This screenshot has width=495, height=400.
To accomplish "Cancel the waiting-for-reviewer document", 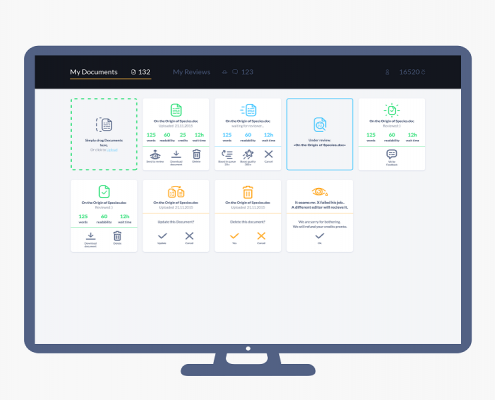I will pyautogui.click(x=269, y=156).
